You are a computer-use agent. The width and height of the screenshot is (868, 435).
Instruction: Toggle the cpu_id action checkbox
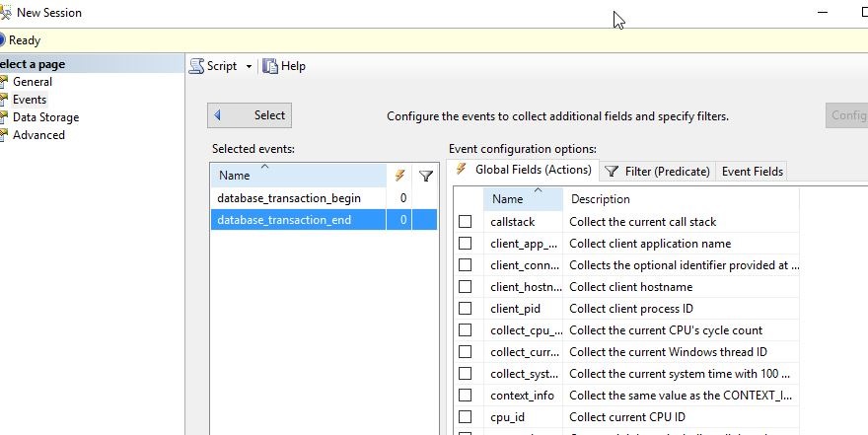point(466,417)
